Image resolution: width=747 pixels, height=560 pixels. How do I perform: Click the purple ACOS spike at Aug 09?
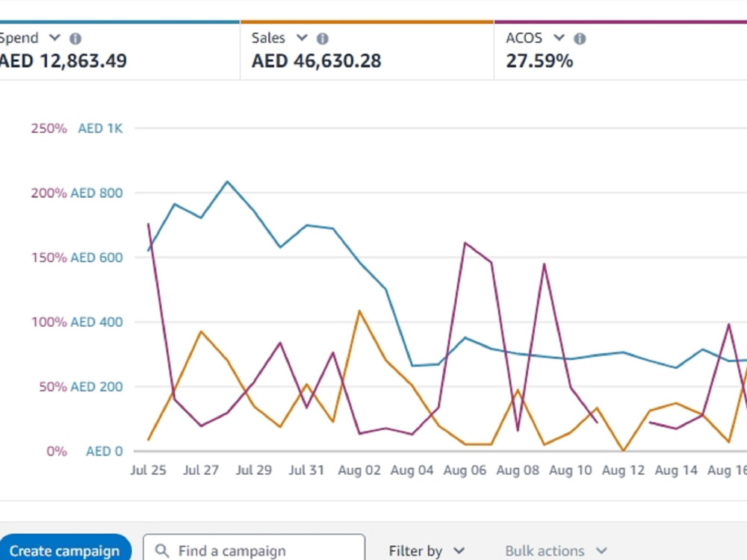tap(544, 264)
